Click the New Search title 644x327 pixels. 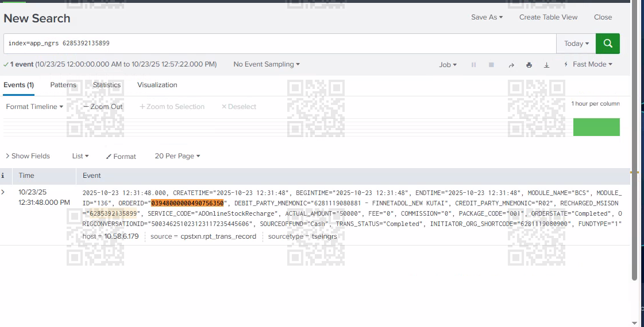click(x=37, y=18)
